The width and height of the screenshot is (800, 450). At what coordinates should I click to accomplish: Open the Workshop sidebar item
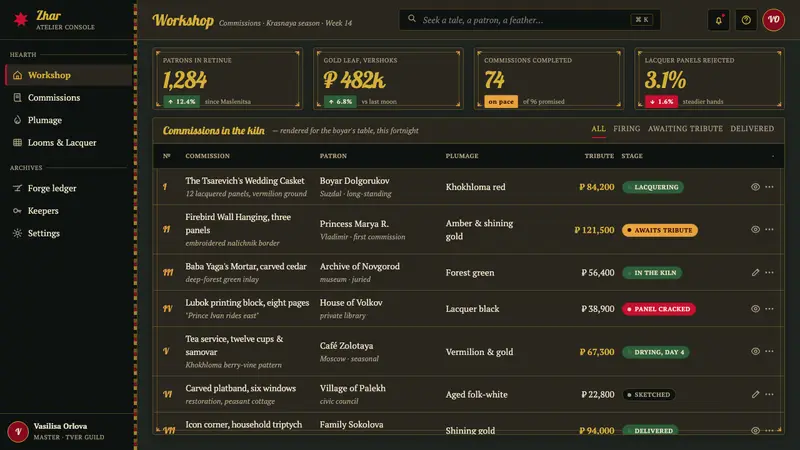coord(68,75)
